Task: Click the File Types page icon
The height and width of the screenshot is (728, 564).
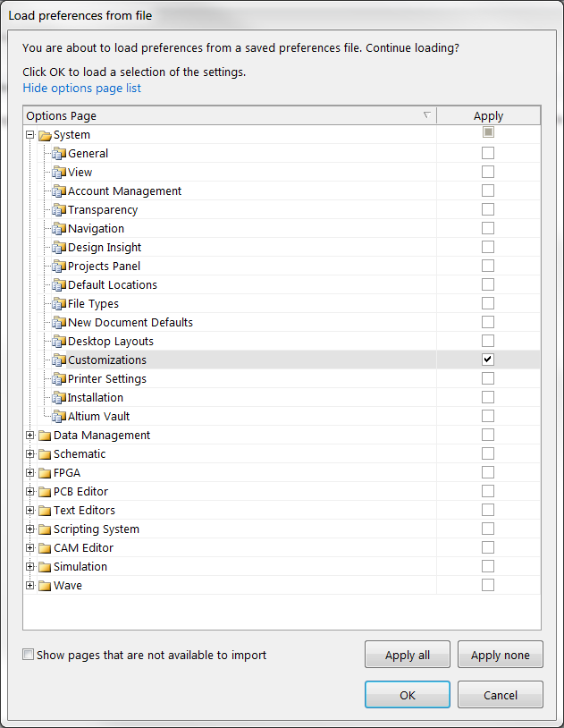Action: [x=59, y=304]
